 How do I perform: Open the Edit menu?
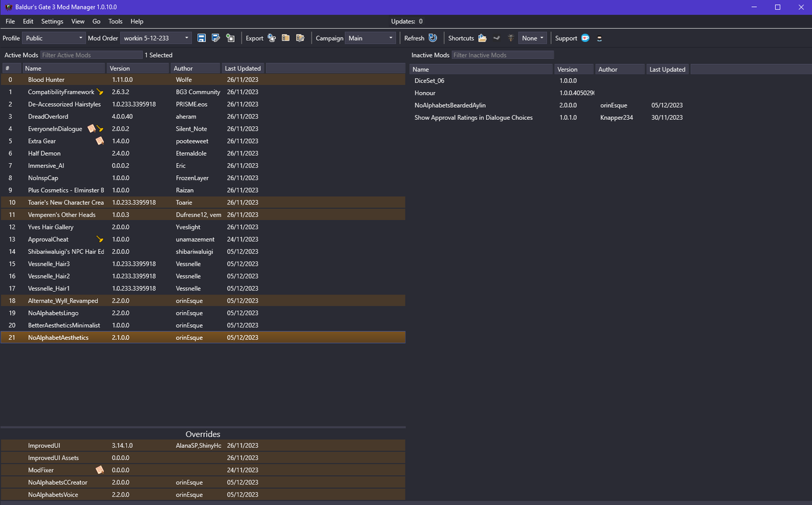(x=28, y=22)
